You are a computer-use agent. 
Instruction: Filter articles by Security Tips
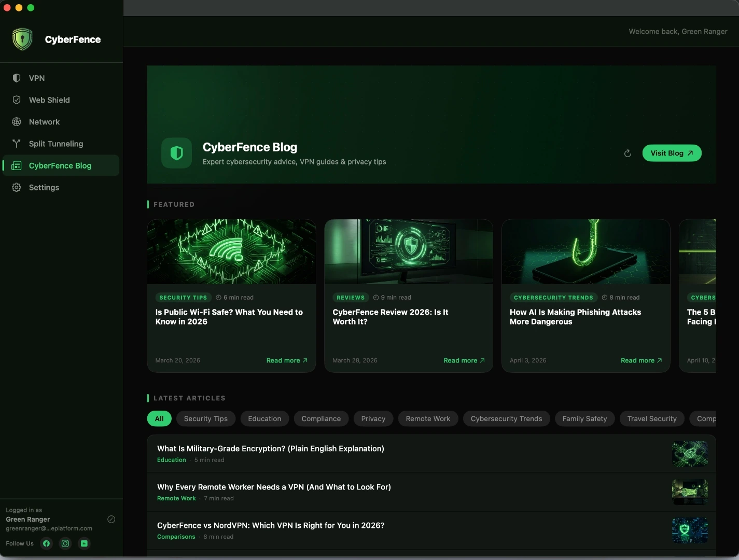click(x=206, y=418)
